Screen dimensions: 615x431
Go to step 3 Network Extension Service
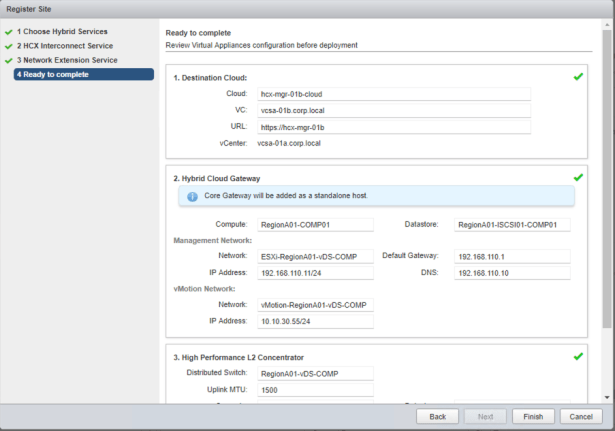(67, 60)
